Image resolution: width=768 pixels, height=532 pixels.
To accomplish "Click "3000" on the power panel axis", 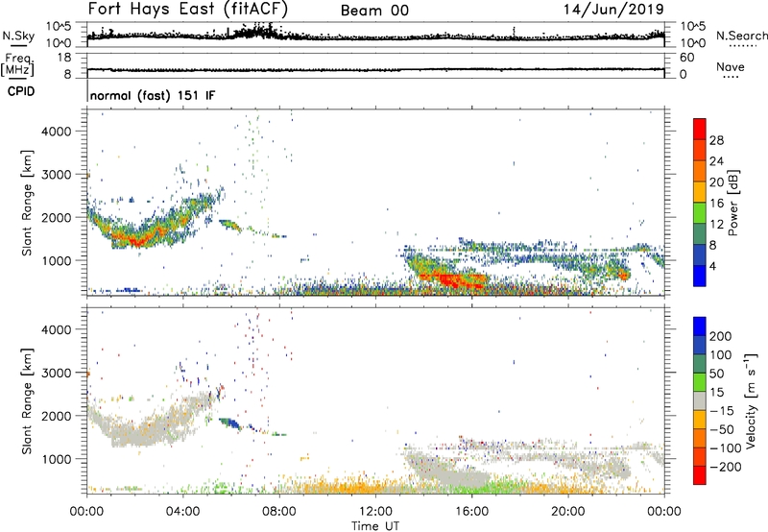I will [x=57, y=175].
